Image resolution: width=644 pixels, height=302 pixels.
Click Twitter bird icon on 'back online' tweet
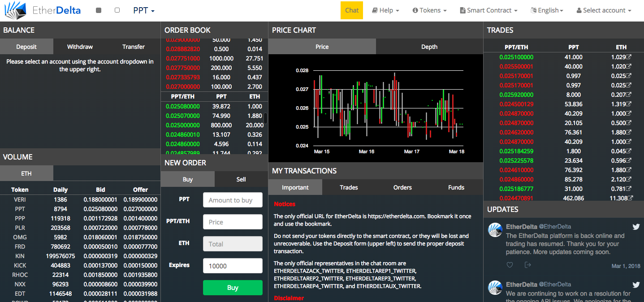(635, 227)
